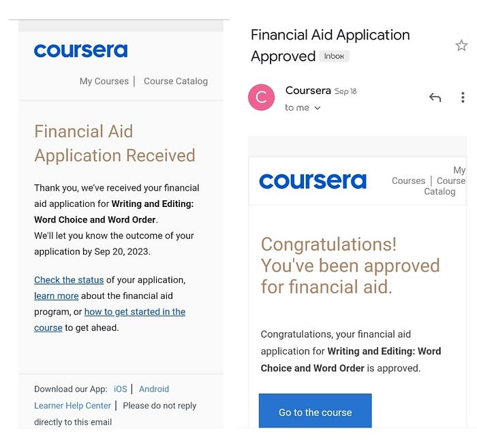Click the Coursera logo in approved email
The width and height of the screenshot is (477, 448).
[x=313, y=181]
